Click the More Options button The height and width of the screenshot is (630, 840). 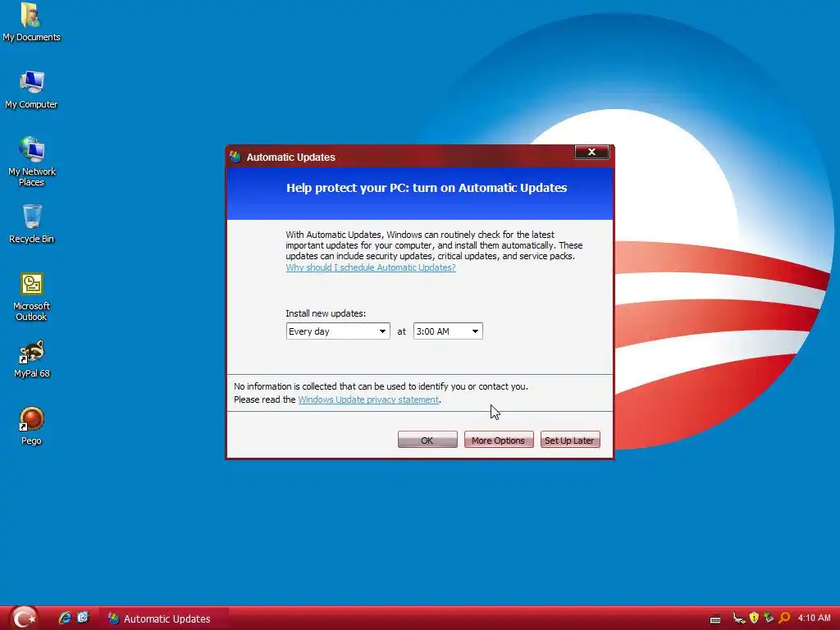499,440
